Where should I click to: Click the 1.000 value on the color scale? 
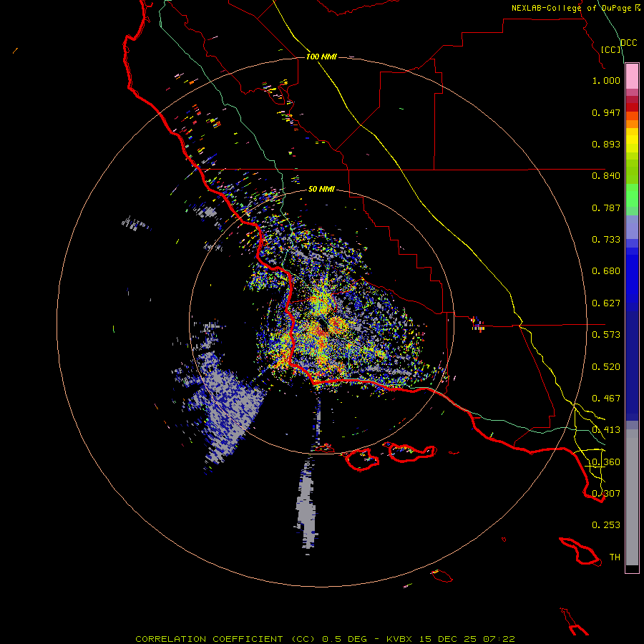click(x=606, y=80)
